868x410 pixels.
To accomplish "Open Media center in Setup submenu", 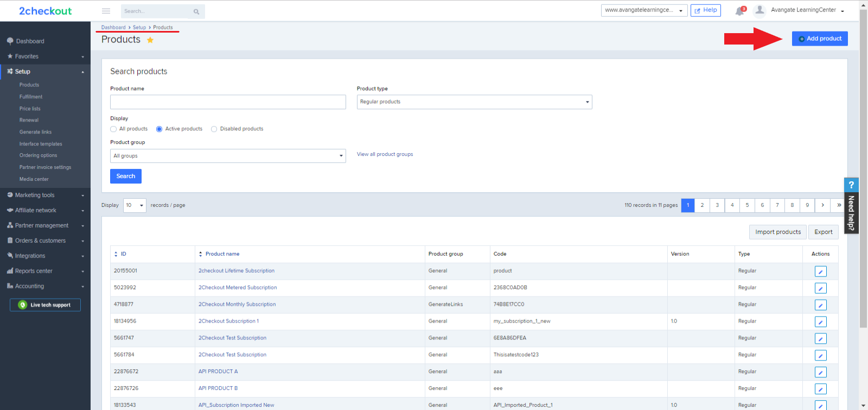I will tap(34, 179).
